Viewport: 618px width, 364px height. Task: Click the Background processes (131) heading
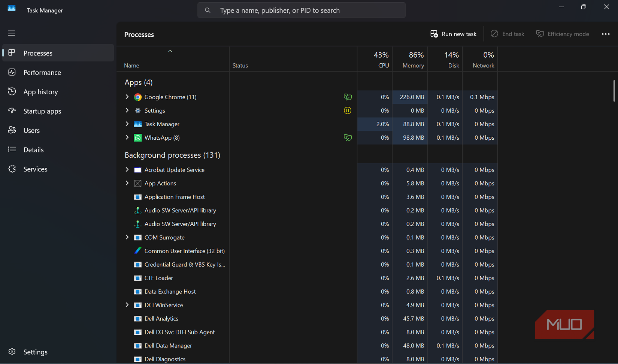coord(172,155)
